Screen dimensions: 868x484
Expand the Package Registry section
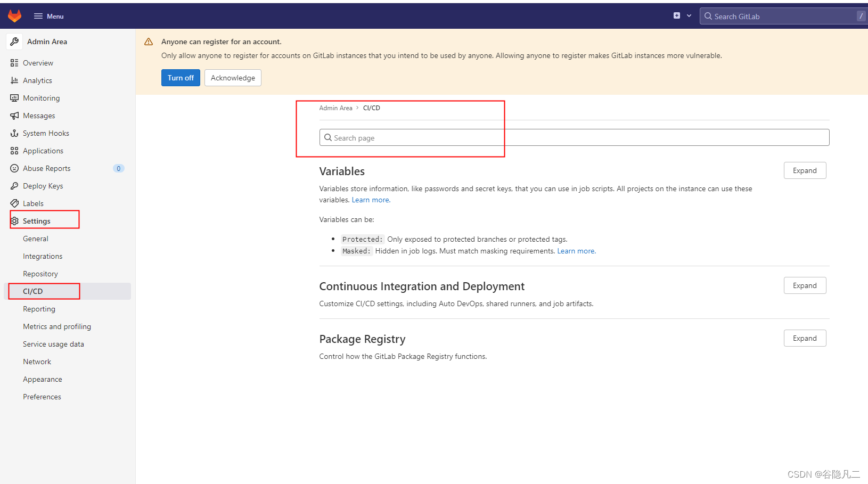tap(805, 338)
